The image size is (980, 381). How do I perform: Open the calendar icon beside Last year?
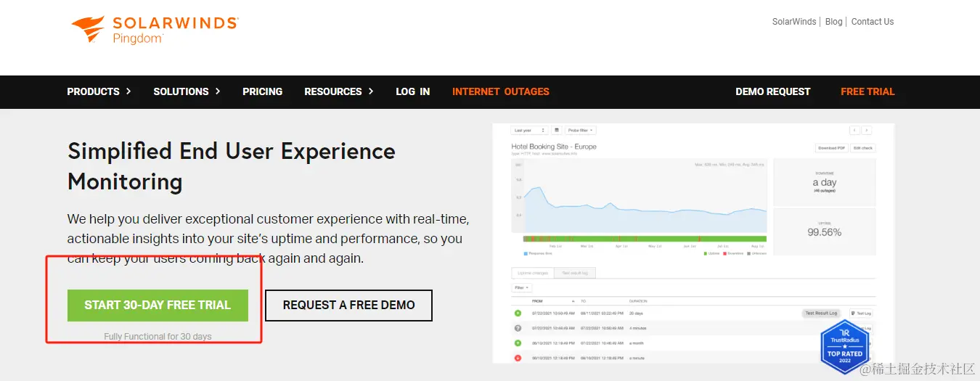(x=557, y=130)
